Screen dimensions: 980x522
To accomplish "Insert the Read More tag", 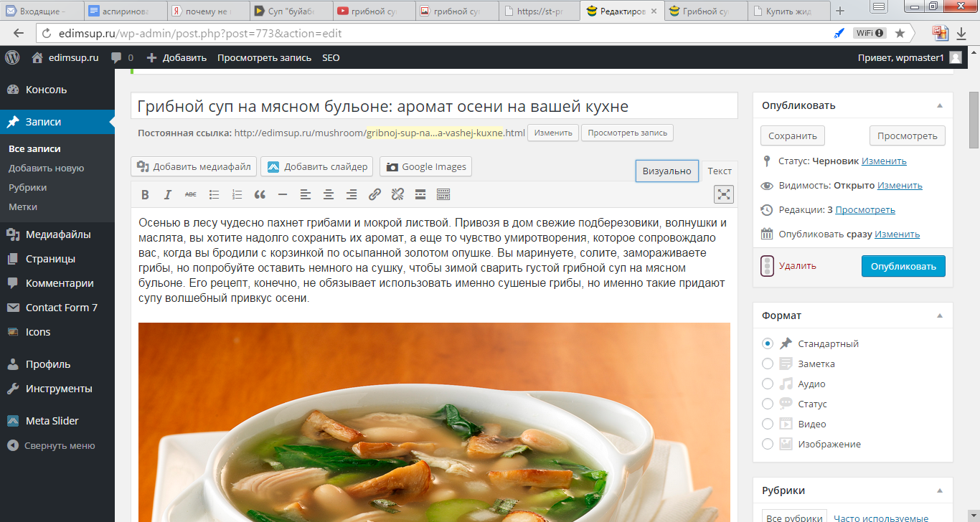I will (420, 194).
